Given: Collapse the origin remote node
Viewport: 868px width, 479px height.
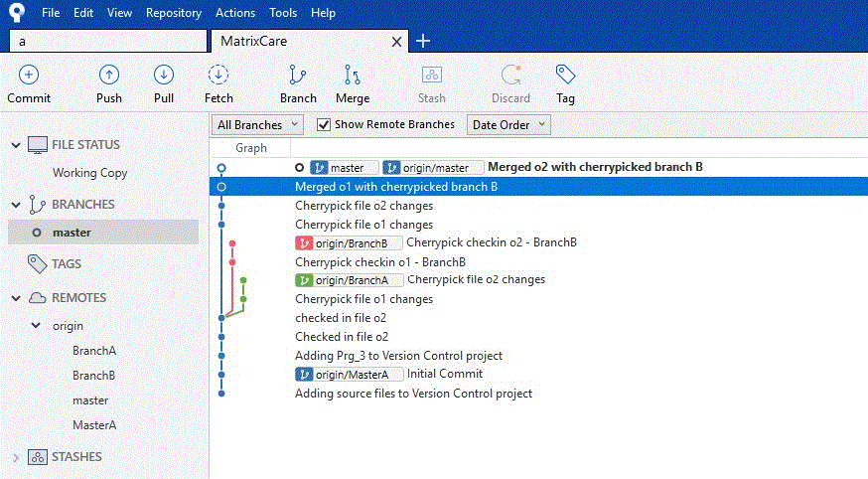Looking at the screenshot, I should [36, 325].
